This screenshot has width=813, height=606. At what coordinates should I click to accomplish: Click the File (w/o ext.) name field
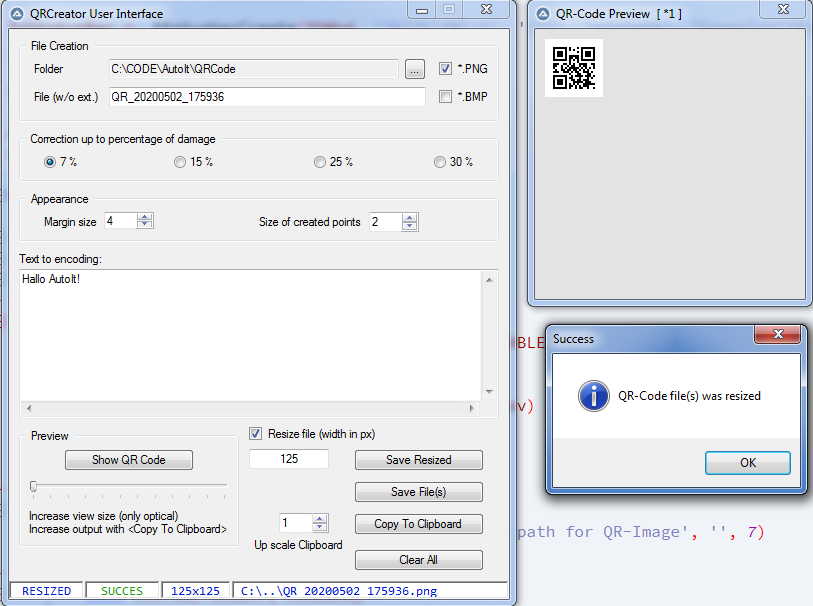[266, 97]
